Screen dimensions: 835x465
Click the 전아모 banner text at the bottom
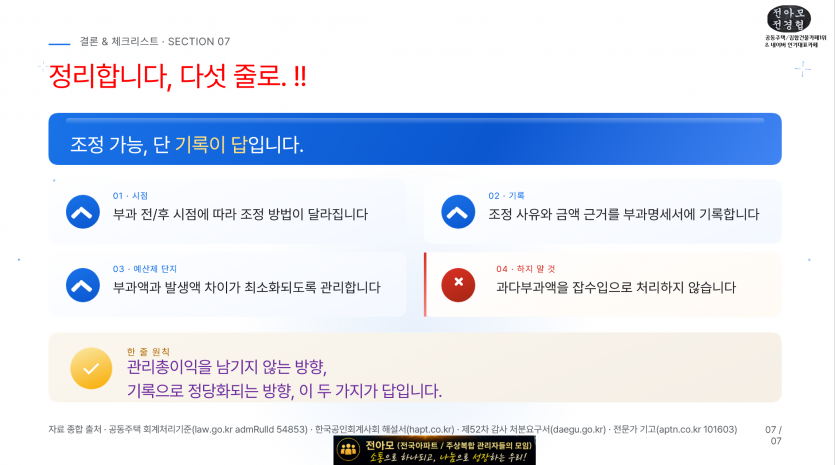click(448, 451)
